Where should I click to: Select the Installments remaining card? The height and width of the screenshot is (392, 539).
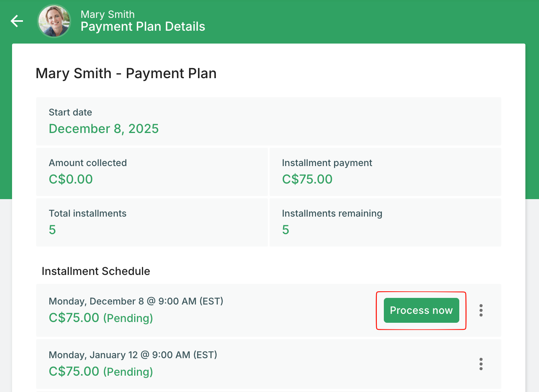tap(385, 222)
